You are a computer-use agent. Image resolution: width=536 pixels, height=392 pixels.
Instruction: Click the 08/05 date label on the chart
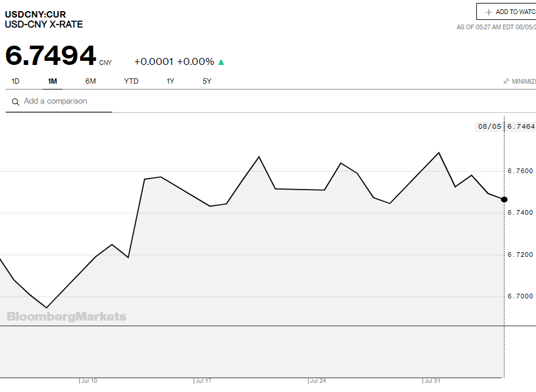(x=489, y=126)
